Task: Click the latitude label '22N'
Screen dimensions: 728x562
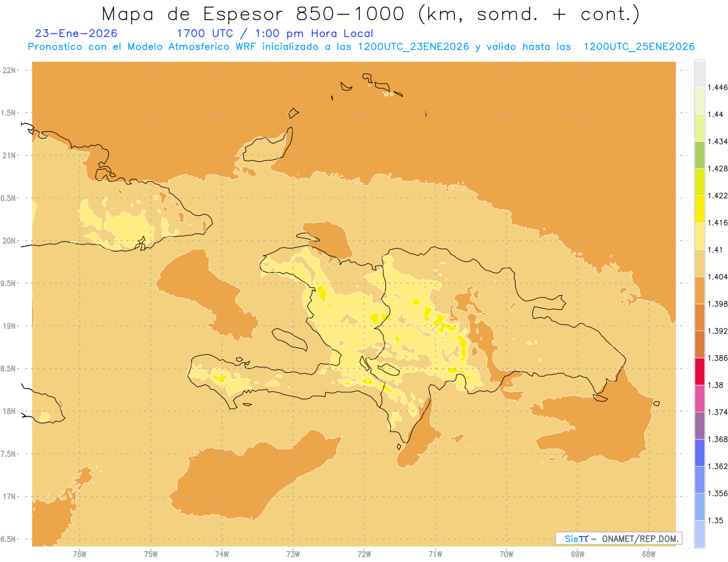Action: tap(10, 70)
